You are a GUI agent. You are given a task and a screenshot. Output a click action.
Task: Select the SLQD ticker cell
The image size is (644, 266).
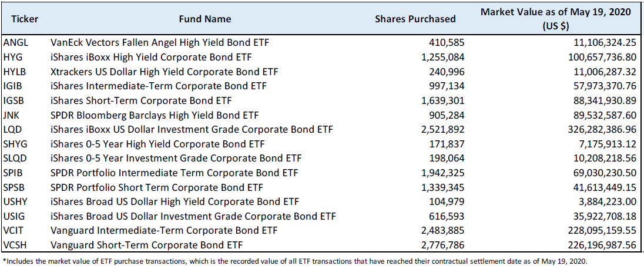15,159
